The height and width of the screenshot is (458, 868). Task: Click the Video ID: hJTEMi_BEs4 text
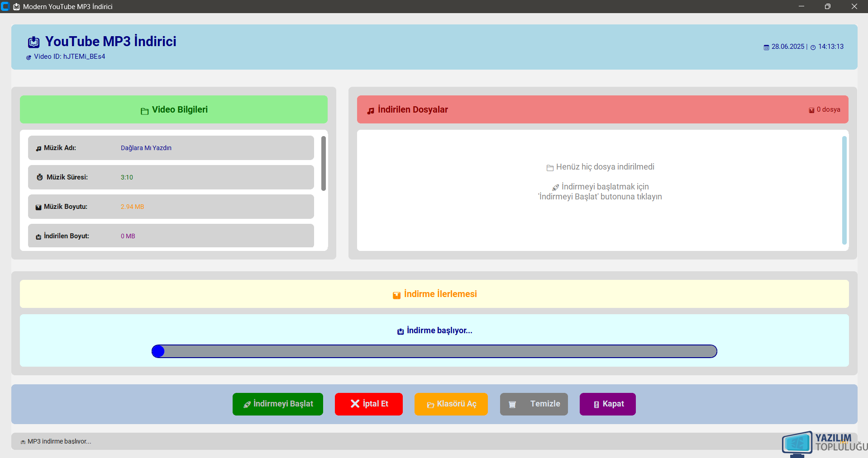pos(70,57)
